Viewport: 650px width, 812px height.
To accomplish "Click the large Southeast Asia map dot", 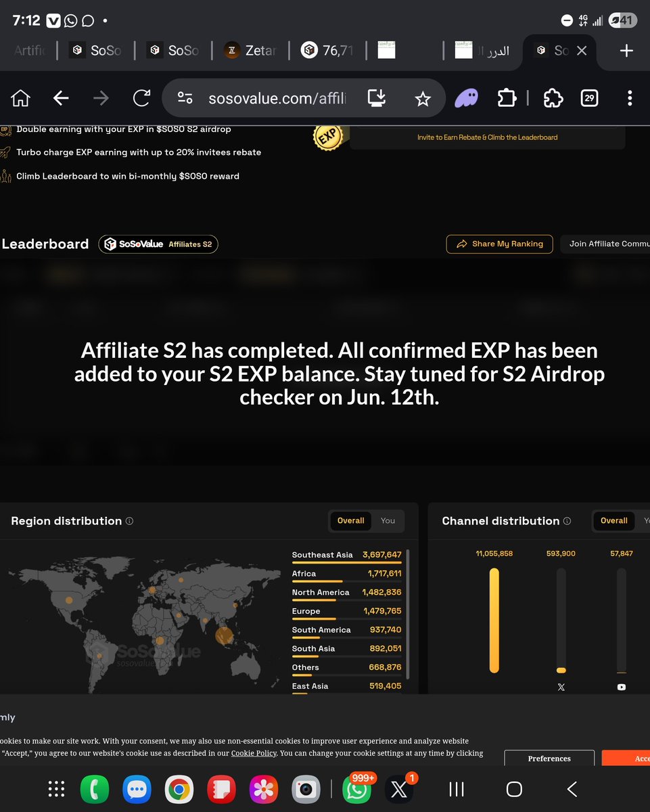I will pyautogui.click(x=224, y=635).
